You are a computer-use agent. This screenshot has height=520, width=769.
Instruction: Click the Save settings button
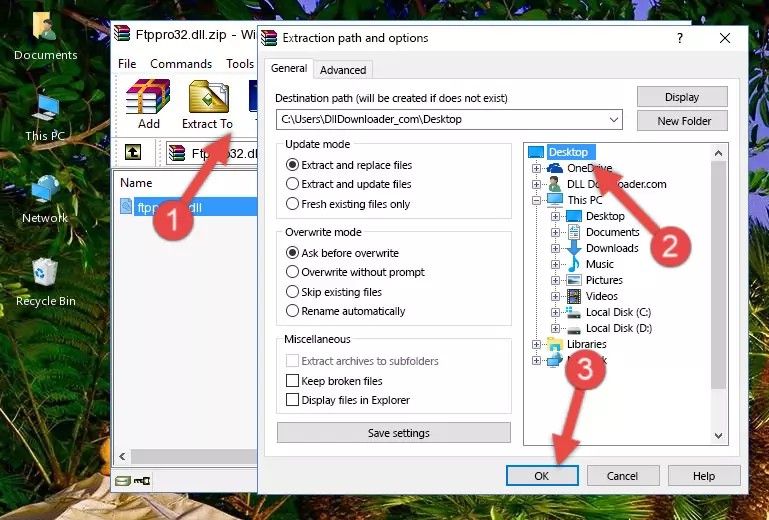coord(393,433)
